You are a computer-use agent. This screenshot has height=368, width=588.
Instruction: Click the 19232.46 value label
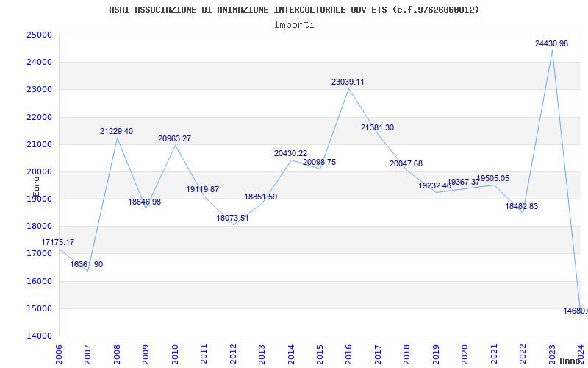click(435, 185)
